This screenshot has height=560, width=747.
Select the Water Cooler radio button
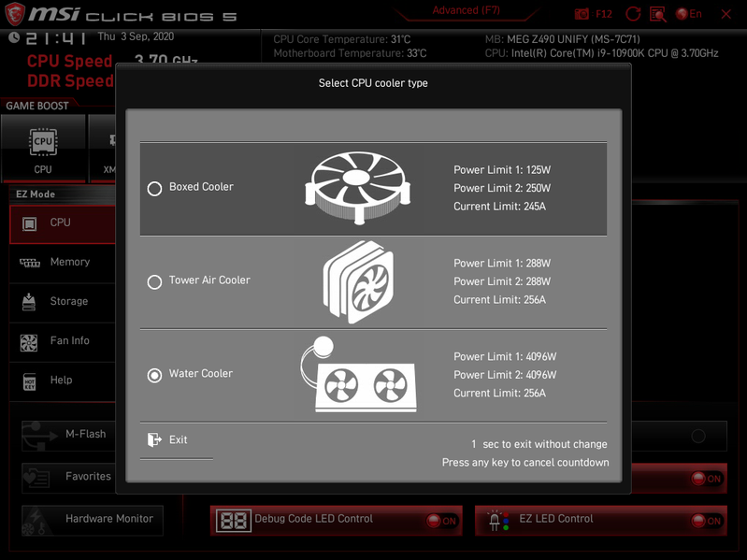pos(154,375)
